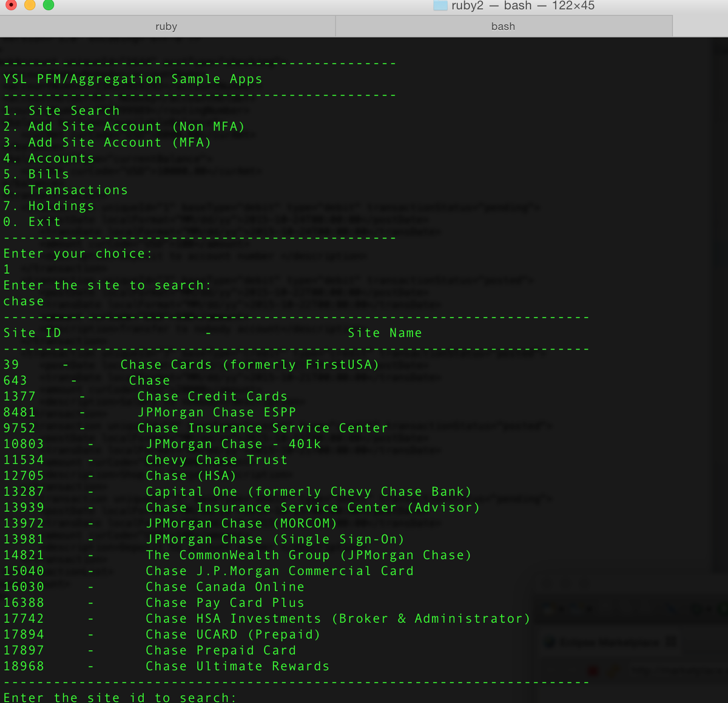Click 'Capital One (formerly Chevy Chase Bank)' line

pyautogui.click(x=308, y=491)
